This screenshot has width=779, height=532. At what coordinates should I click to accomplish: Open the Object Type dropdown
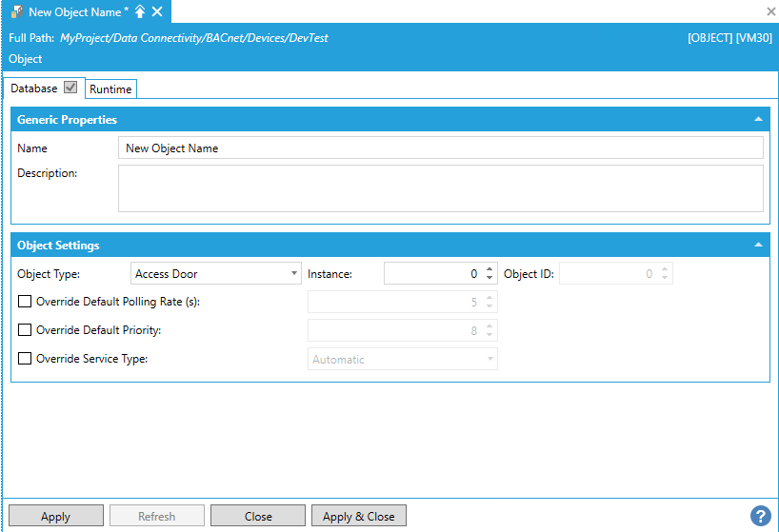[215, 274]
